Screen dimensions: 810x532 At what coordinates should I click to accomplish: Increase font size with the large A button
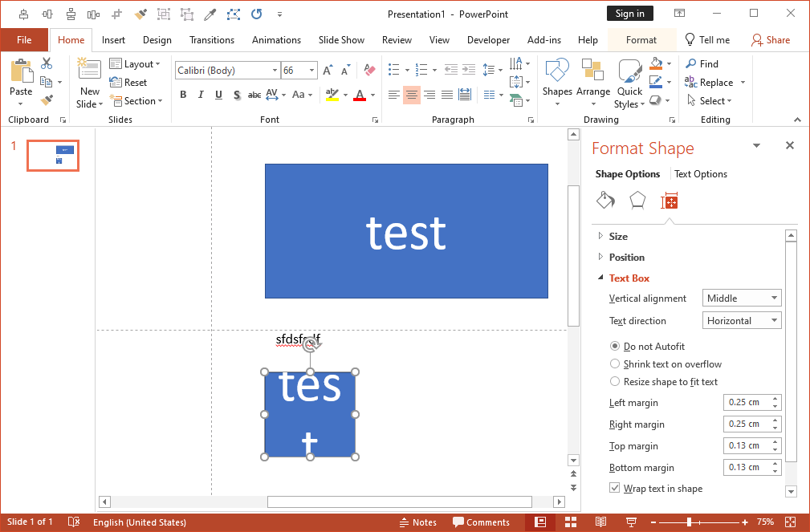pos(328,71)
